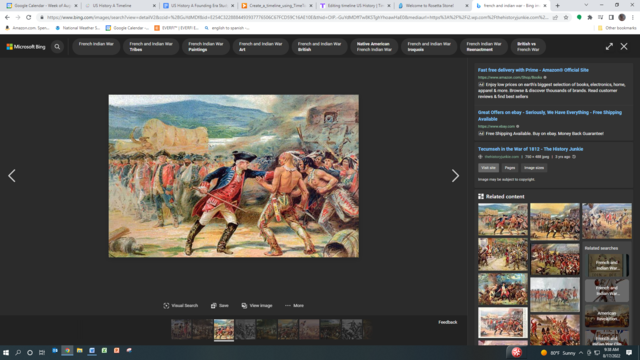Select French and Indian War Art chip

coord(260,47)
